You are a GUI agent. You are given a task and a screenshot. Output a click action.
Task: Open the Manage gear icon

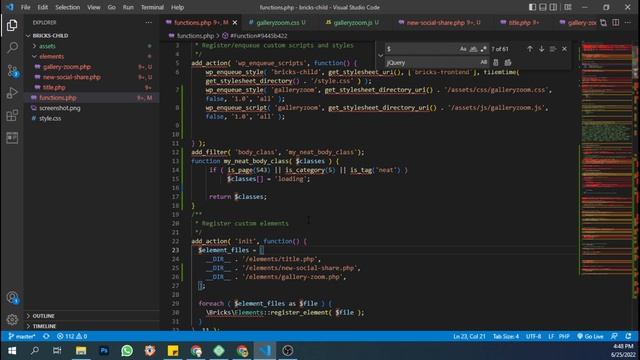coord(12,319)
